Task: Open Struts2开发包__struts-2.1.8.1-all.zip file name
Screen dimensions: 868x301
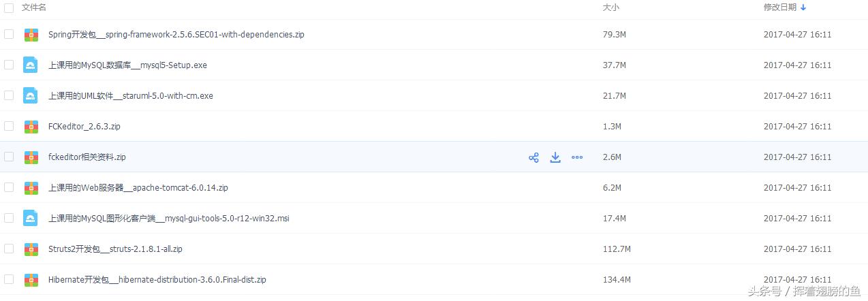Action: pos(115,249)
